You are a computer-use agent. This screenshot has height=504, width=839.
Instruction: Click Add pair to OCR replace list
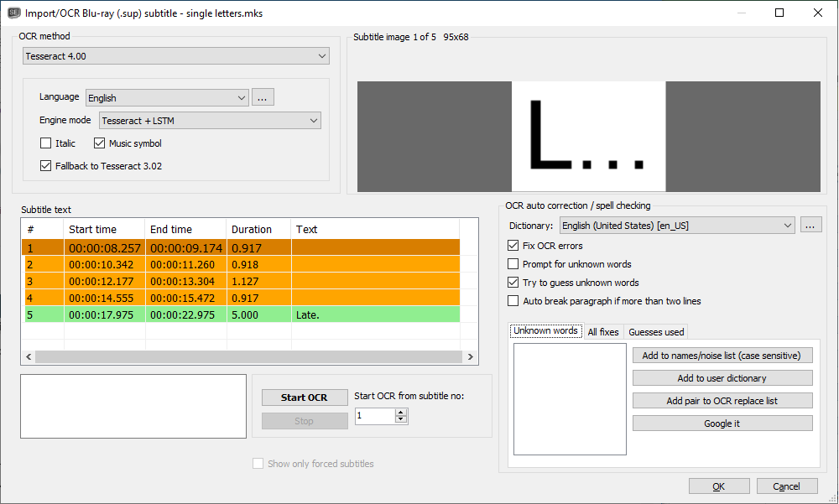click(722, 401)
